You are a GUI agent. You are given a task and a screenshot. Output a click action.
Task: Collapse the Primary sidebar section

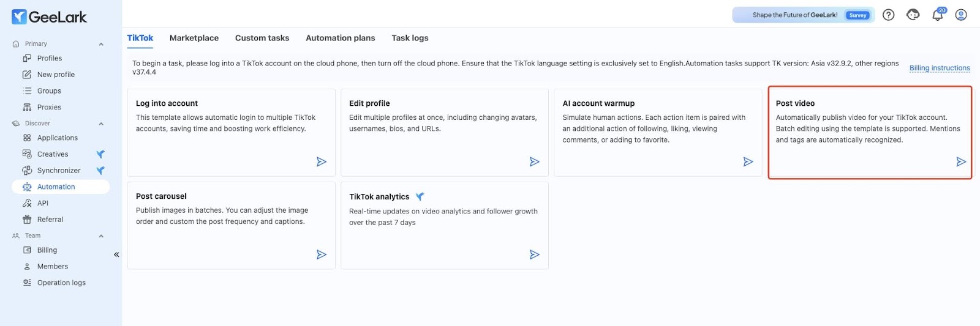[x=101, y=44]
